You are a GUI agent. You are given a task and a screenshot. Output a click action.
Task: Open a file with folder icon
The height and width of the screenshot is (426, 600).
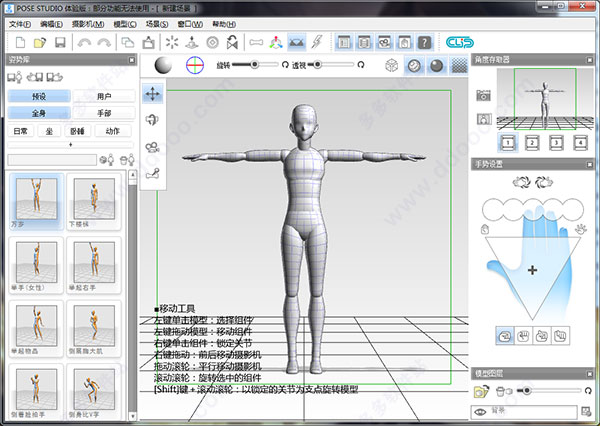pyautogui.click(x=40, y=42)
